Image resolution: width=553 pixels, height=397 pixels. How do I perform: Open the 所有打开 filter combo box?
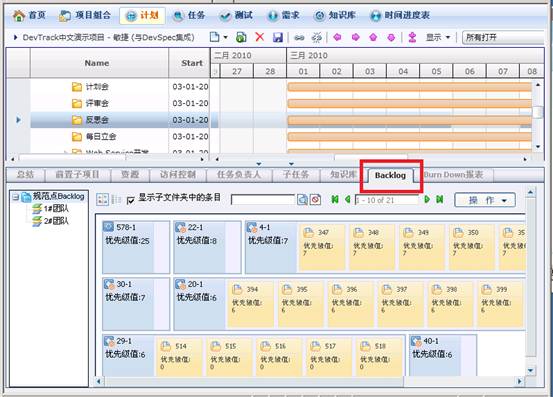503,37
